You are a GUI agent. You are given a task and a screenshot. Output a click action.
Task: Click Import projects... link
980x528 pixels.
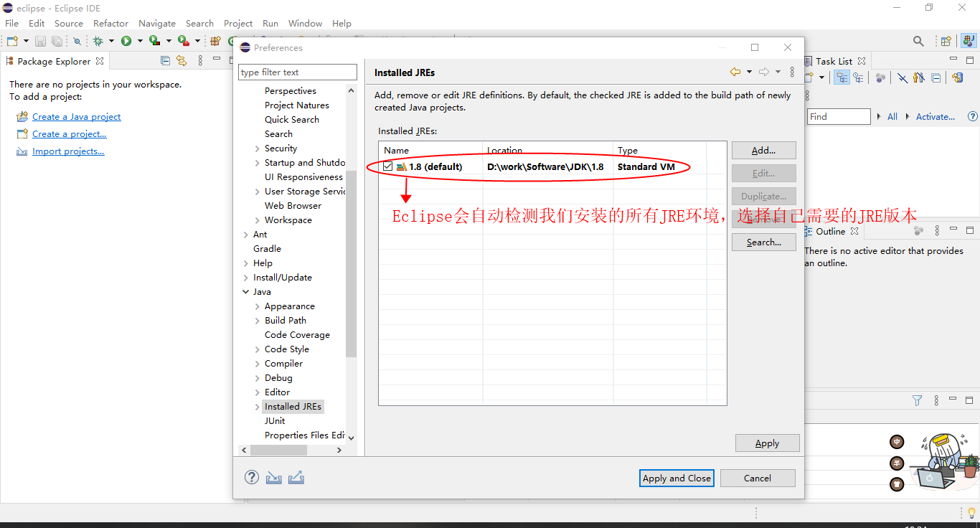68,151
